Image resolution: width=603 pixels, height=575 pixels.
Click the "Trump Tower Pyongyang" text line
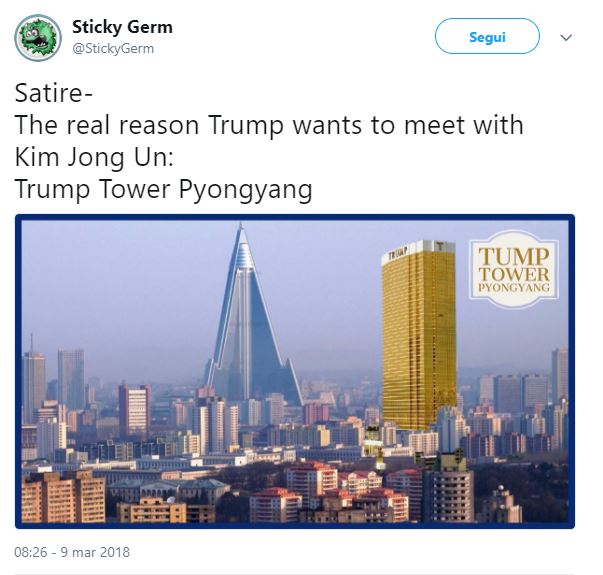click(x=163, y=189)
